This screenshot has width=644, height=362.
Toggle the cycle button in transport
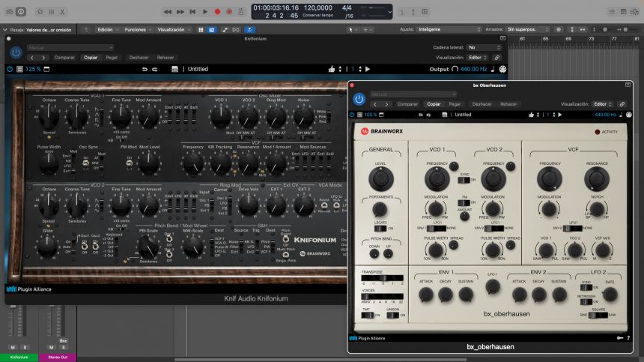click(240, 12)
